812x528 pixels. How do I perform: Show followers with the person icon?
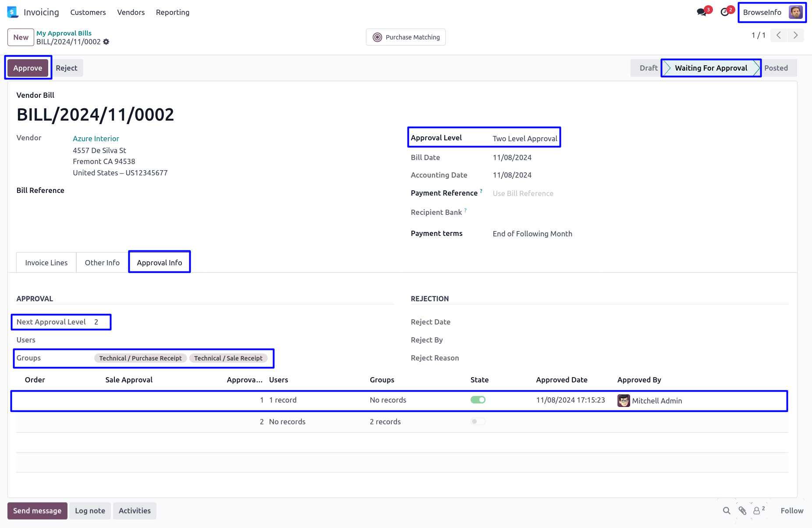pos(757,511)
